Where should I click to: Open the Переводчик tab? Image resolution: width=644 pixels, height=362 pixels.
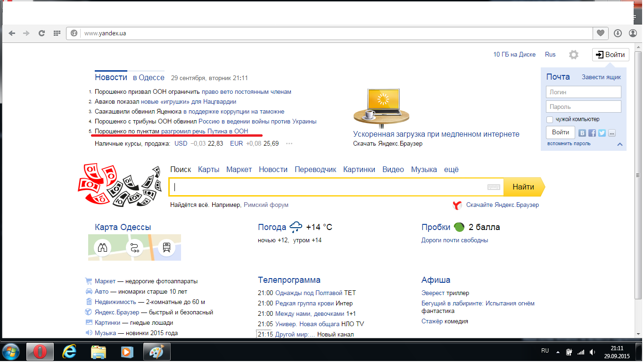[315, 170]
